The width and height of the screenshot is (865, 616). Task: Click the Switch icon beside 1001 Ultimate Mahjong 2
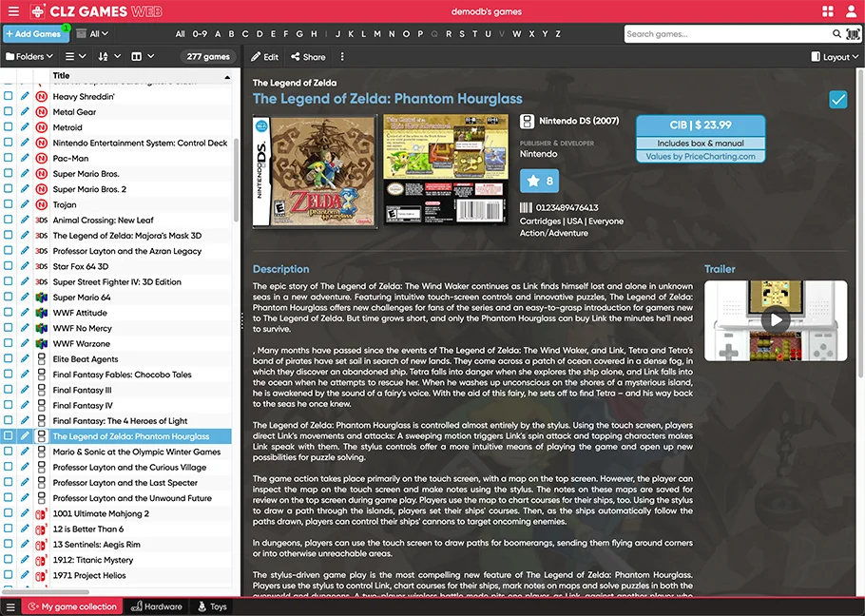pyautogui.click(x=41, y=513)
